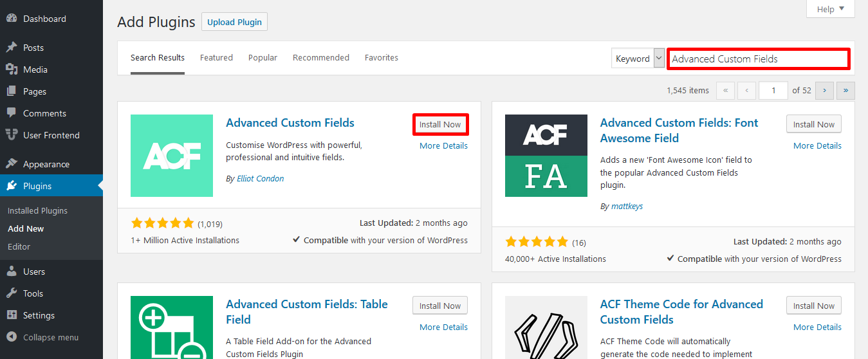Switch to the Popular tab

(x=263, y=58)
